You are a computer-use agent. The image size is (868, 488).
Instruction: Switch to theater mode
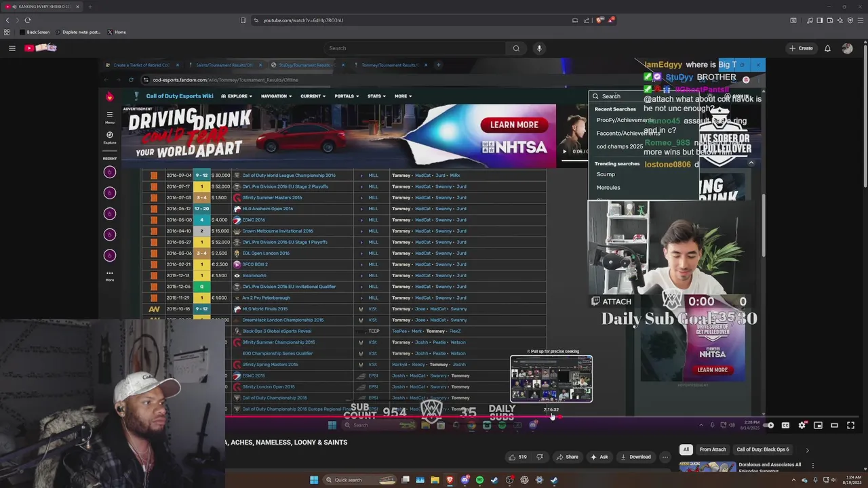point(834,425)
